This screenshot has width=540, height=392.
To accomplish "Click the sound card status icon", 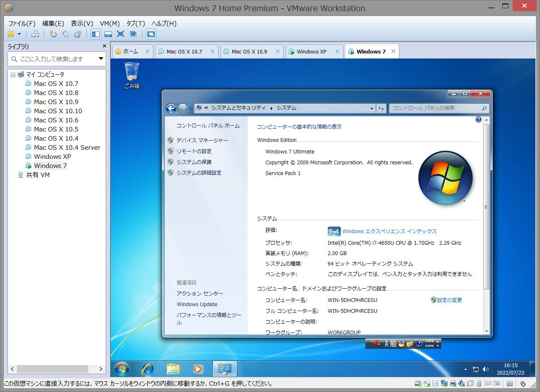I will 462,384.
